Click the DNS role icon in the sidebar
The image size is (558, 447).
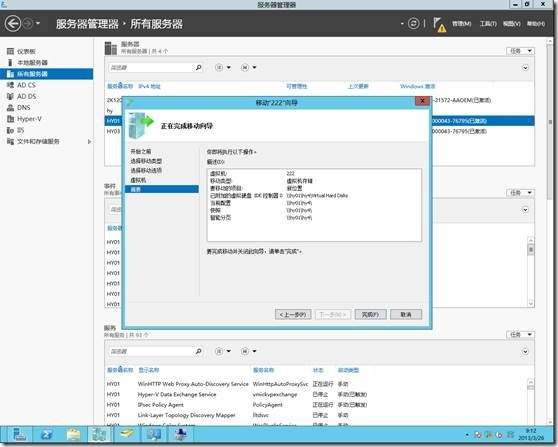point(10,107)
